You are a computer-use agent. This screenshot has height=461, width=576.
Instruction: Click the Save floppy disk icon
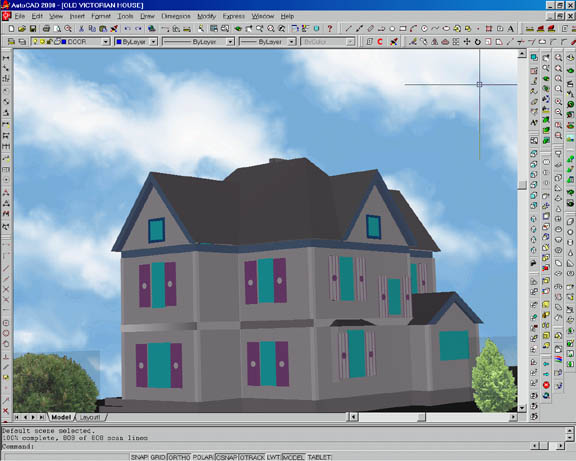pos(33,29)
